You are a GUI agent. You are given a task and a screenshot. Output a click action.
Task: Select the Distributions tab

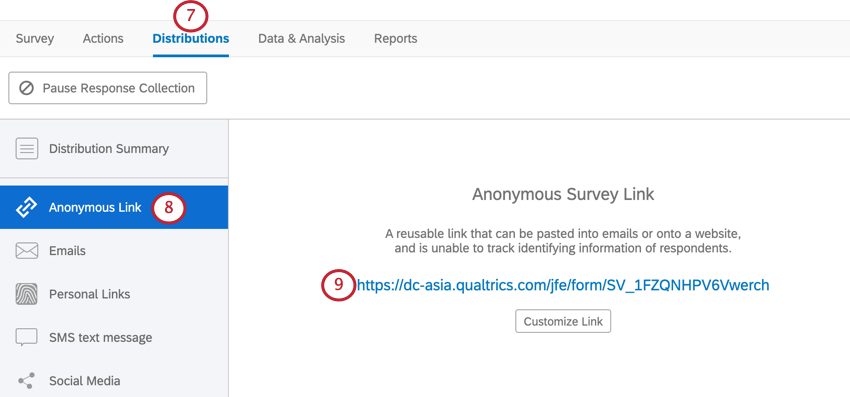coord(191,39)
